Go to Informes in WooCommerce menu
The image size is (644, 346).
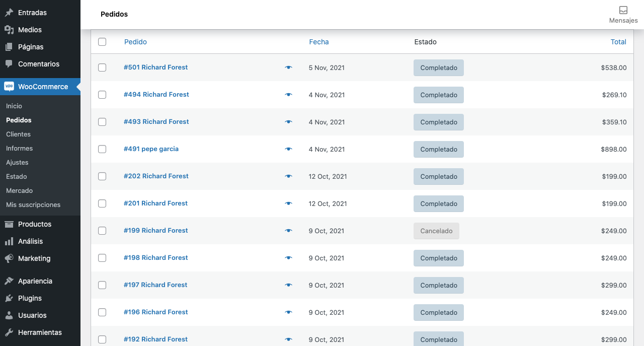[x=19, y=149]
